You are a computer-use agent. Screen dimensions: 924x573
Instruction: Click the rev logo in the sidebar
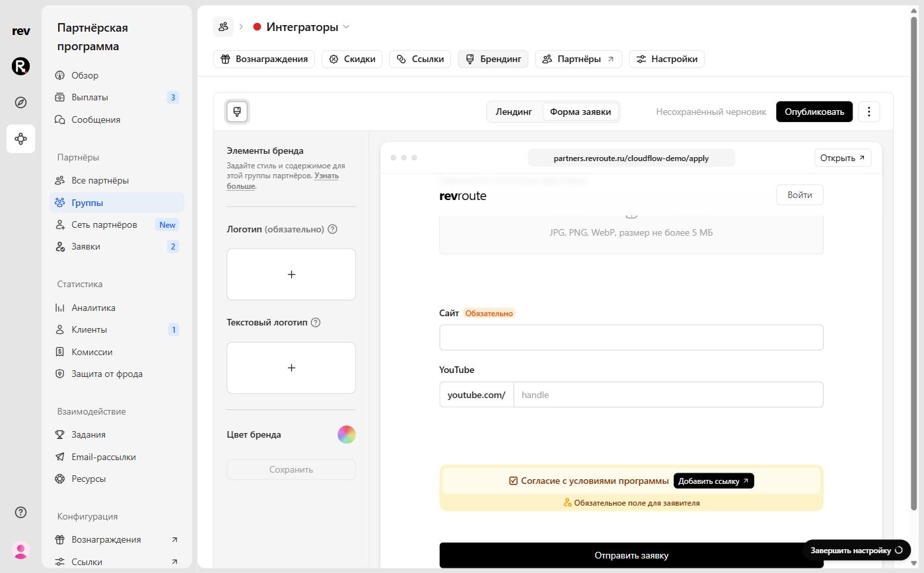click(x=20, y=31)
